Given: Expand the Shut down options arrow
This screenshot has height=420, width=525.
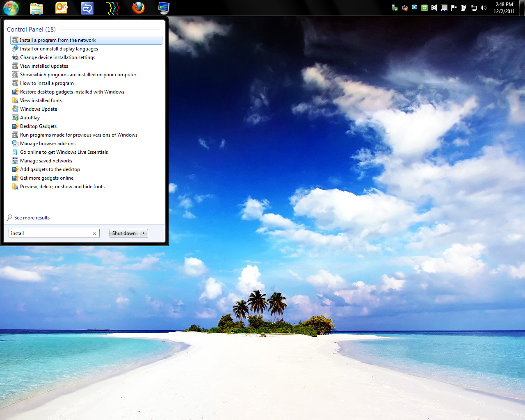Looking at the screenshot, I should [144, 233].
